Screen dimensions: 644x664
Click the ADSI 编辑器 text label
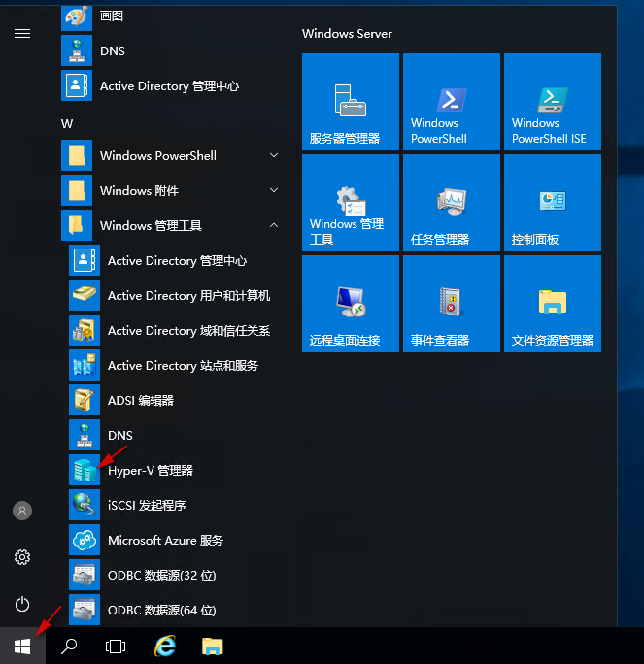click(x=141, y=401)
